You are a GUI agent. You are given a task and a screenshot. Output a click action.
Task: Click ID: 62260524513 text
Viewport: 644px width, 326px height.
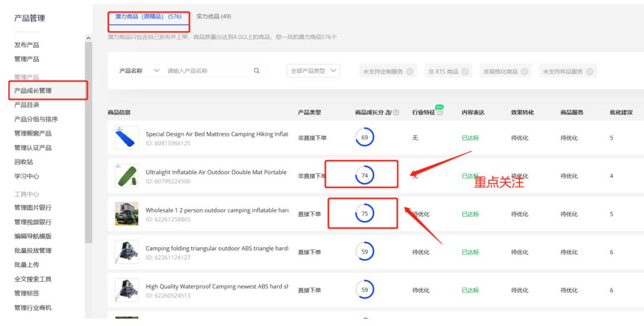coord(168,296)
